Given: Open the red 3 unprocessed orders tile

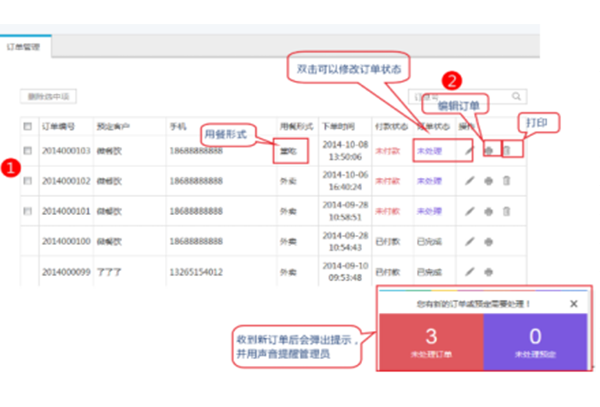Looking at the screenshot, I should point(431,342).
